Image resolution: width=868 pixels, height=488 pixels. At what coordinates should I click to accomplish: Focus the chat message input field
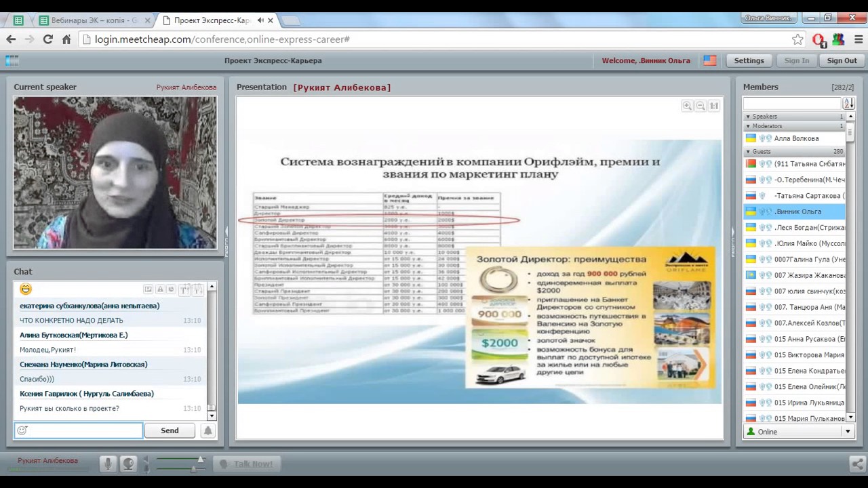(x=78, y=430)
